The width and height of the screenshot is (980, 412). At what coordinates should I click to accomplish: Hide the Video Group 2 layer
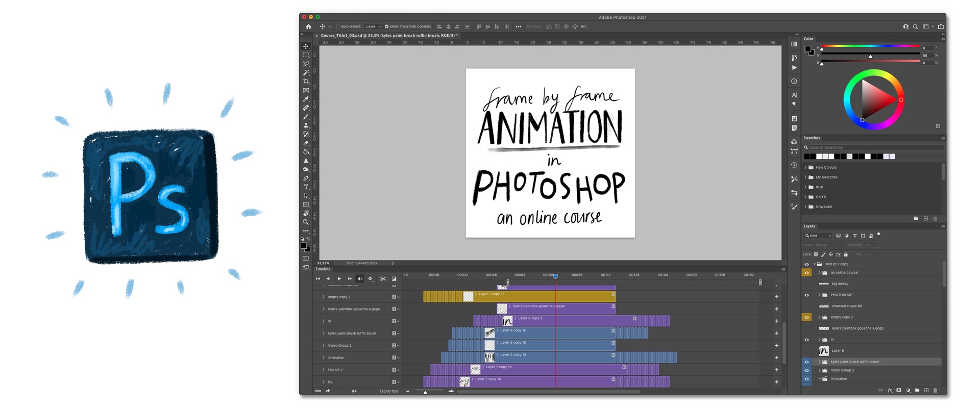pos(806,371)
